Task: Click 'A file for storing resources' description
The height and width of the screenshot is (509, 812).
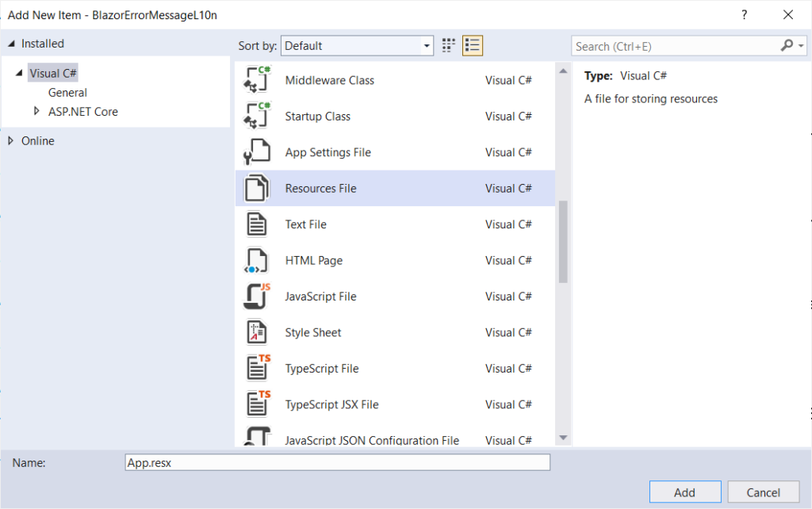Action: pyautogui.click(x=651, y=99)
